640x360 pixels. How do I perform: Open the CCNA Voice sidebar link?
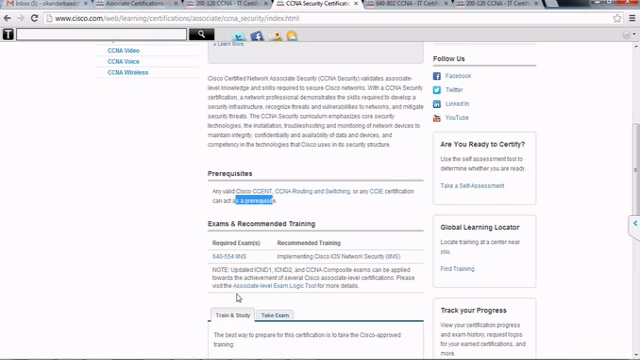pyautogui.click(x=123, y=62)
